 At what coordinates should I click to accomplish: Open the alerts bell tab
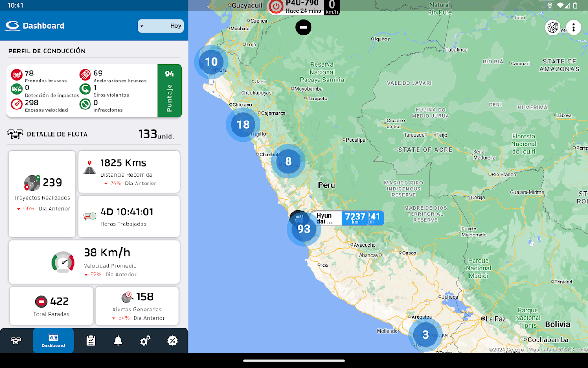118,341
